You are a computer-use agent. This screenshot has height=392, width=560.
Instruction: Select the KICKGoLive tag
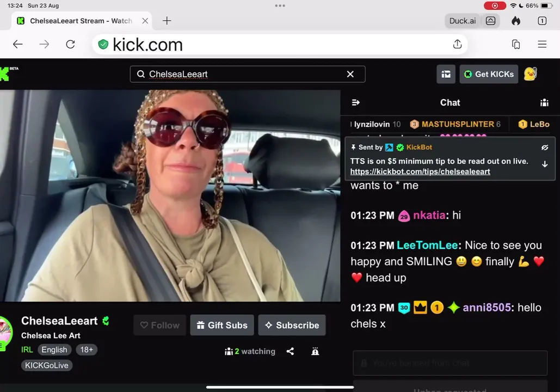coord(46,365)
